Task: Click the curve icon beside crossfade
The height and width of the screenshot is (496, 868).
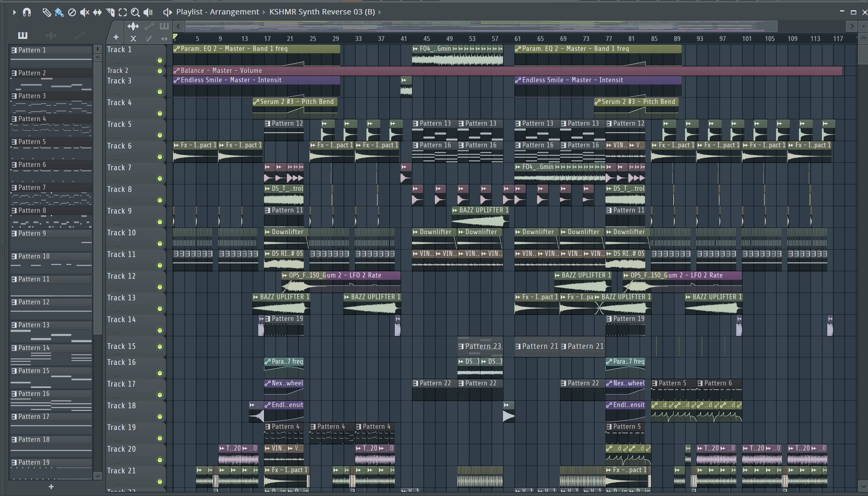Action: (x=149, y=39)
